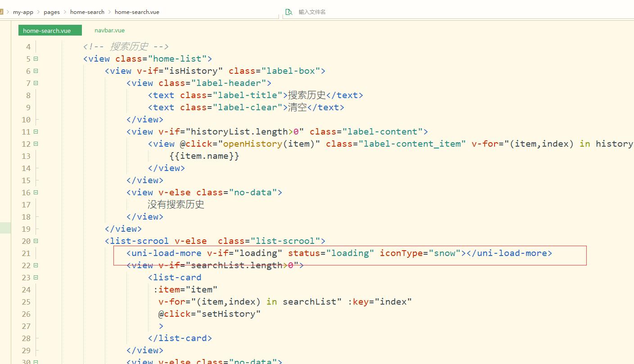Click the closing list-card tag on line 28

180,338
